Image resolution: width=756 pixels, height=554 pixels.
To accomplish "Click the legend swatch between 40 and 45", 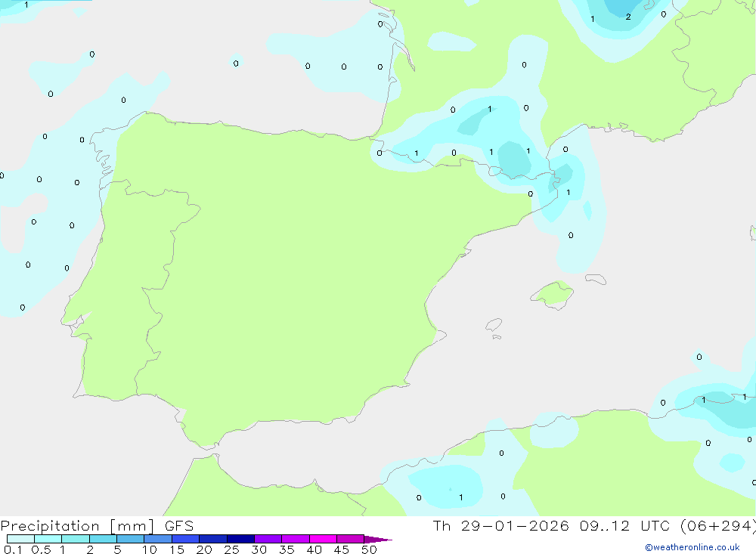I will click(323, 539).
